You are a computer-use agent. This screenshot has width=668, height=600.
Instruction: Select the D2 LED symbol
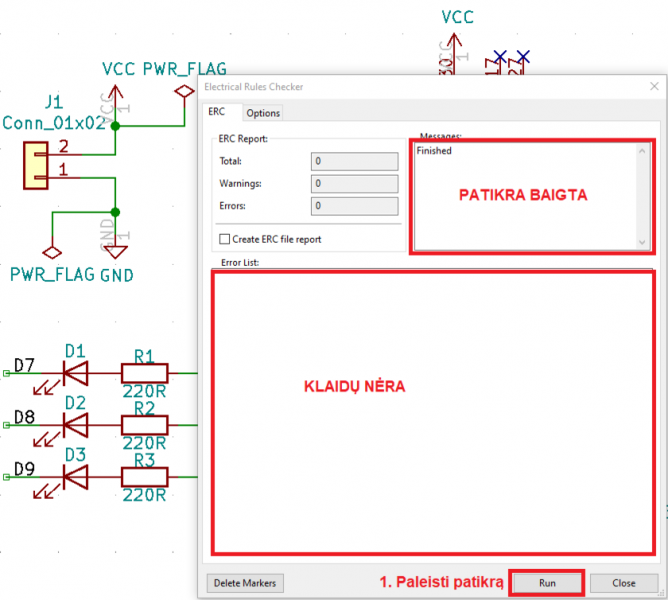point(75,425)
